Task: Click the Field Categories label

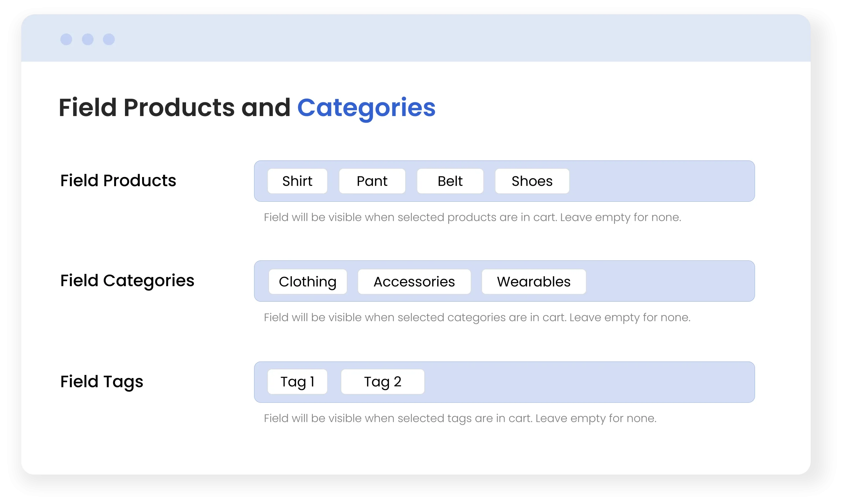Action: (x=127, y=281)
